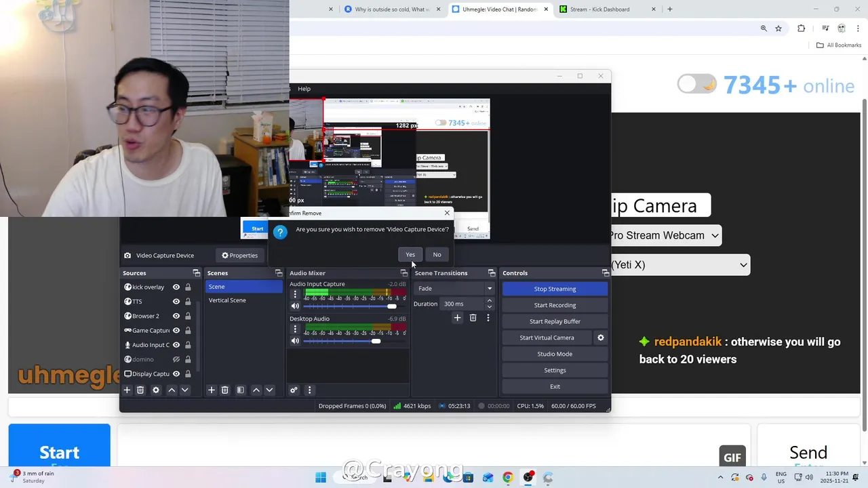Unlock the kick overlay source

coord(188,287)
